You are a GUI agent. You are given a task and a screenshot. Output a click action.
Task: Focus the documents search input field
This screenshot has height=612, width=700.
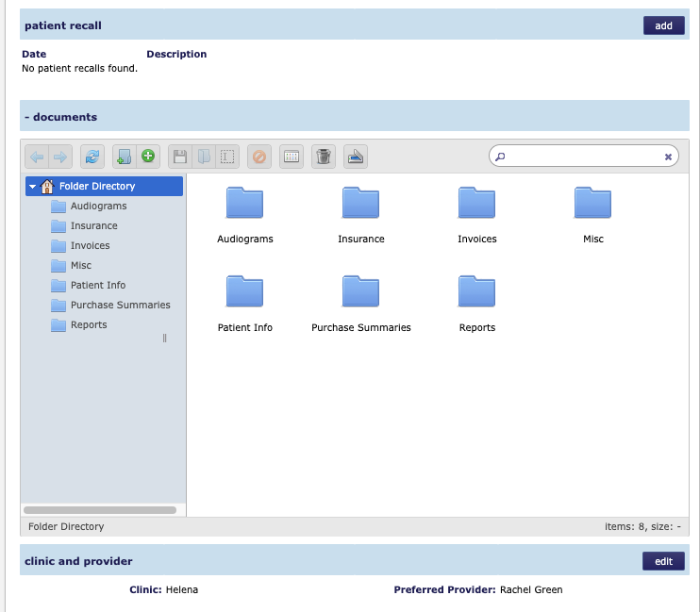point(584,156)
